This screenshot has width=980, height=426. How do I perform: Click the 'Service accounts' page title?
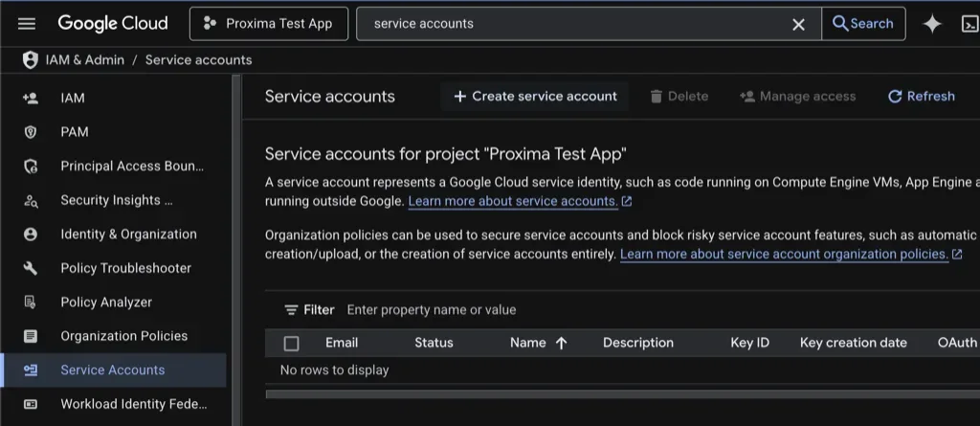(330, 97)
